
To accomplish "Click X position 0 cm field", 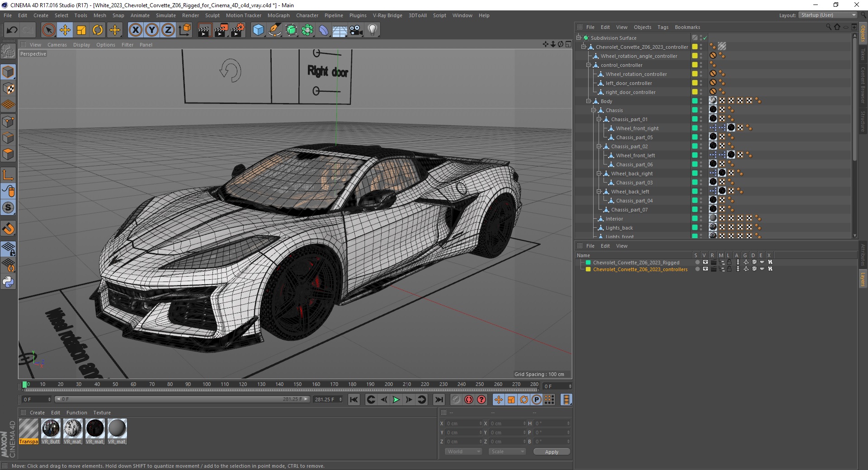I will click(463, 423).
